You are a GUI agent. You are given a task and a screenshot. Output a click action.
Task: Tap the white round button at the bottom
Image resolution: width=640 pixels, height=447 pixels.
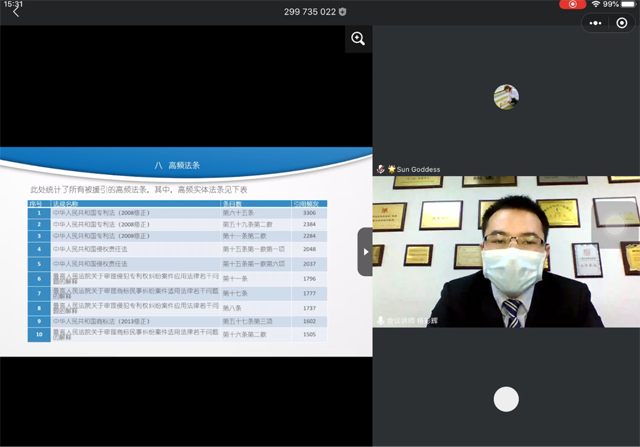coord(506,398)
